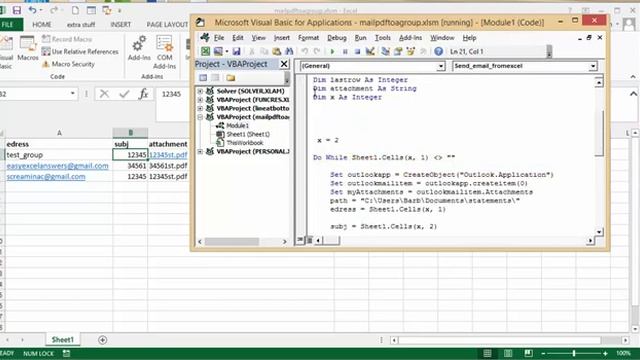Switch to Page Layout view in the Excel status bar

(508, 353)
